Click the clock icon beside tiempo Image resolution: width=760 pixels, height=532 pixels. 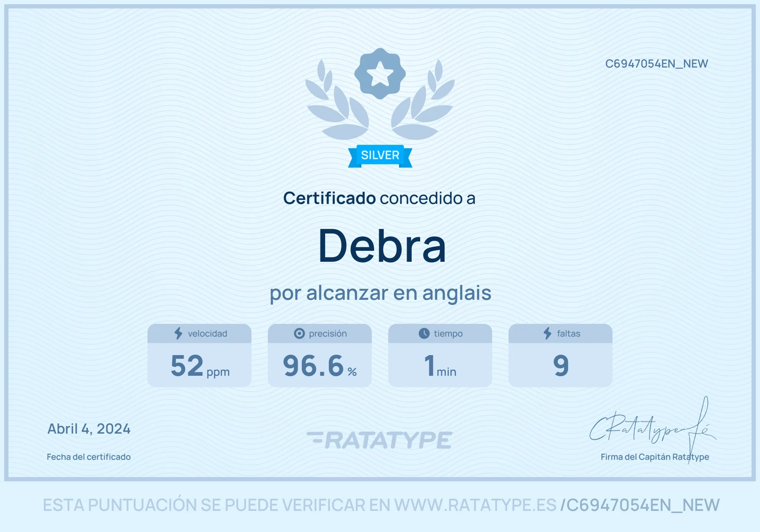point(424,334)
